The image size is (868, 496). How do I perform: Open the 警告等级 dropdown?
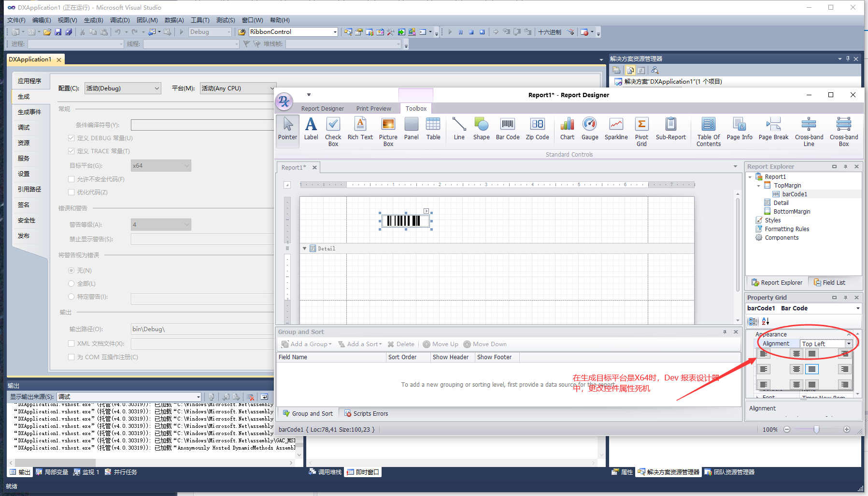[161, 224]
